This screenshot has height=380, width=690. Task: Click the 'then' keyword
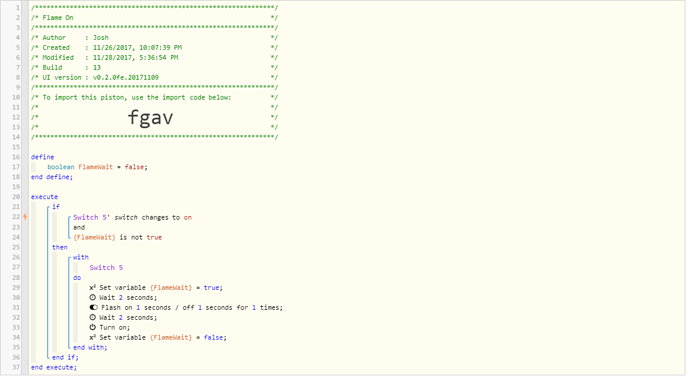pyautogui.click(x=60, y=247)
